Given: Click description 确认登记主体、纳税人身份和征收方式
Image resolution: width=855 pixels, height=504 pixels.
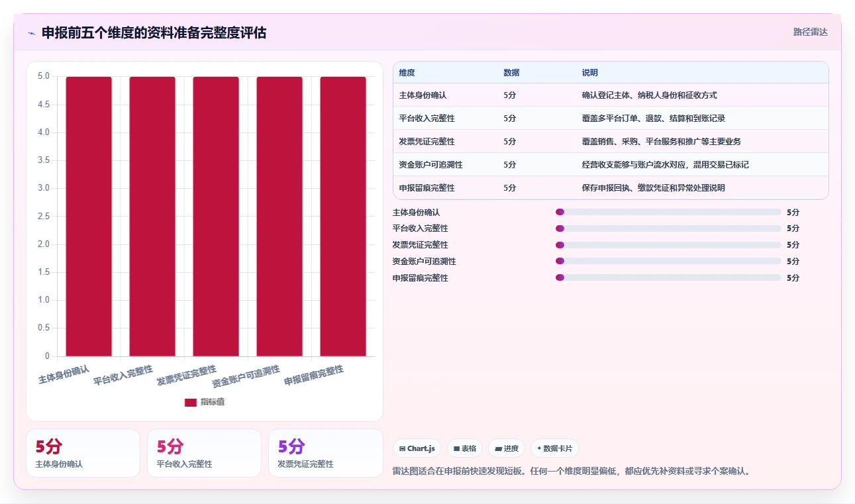Looking at the screenshot, I should [650, 95].
